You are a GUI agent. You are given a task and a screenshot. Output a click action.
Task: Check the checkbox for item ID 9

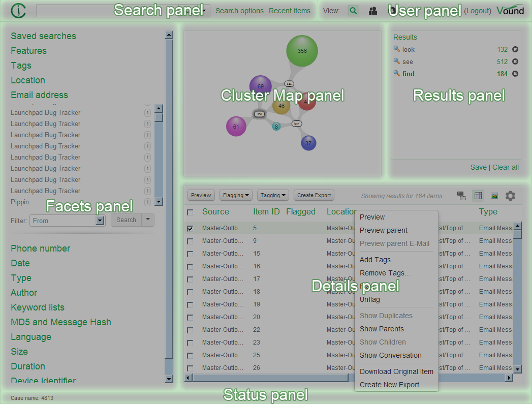[x=190, y=240]
